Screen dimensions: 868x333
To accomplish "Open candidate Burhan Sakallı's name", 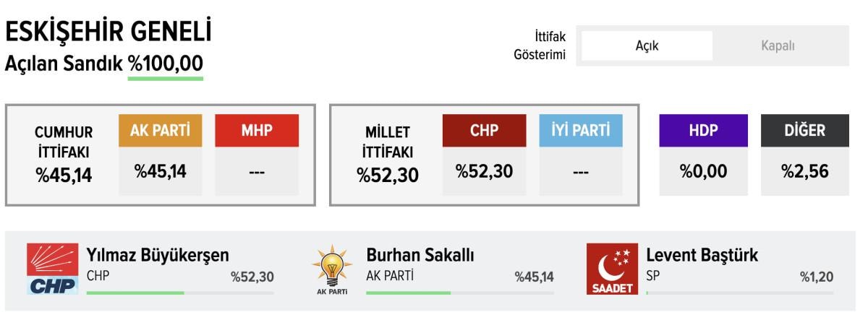I will (420, 255).
